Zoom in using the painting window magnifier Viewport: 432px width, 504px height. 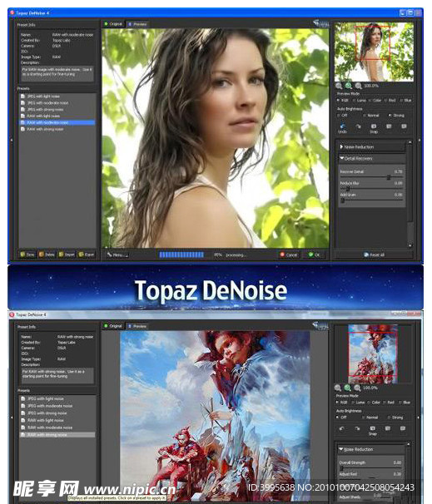[x=357, y=388]
